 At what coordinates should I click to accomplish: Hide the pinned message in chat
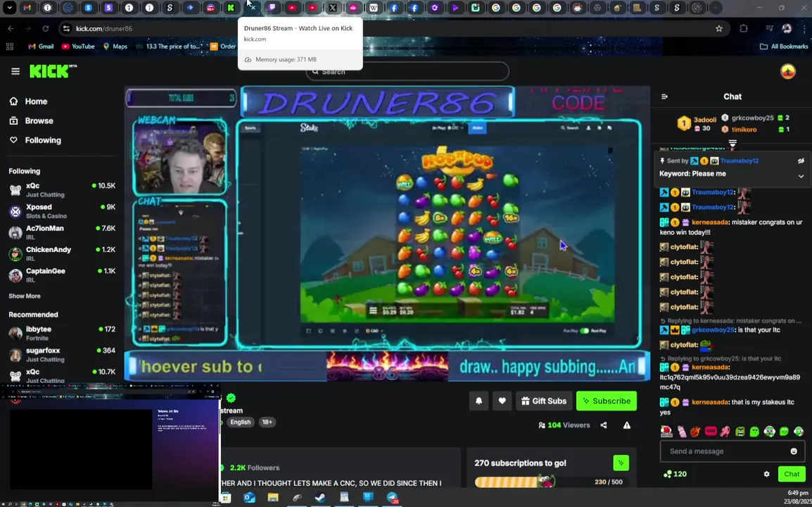(x=801, y=161)
